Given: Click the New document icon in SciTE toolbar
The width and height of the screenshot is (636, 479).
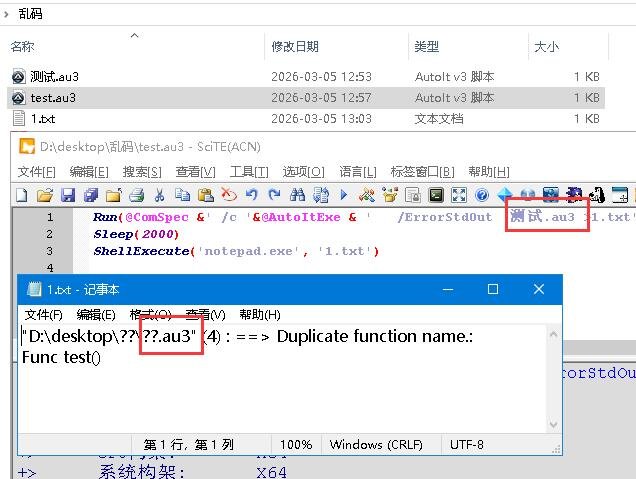Looking at the screenshot, I should pyautogui.click(x=21, y=195).
